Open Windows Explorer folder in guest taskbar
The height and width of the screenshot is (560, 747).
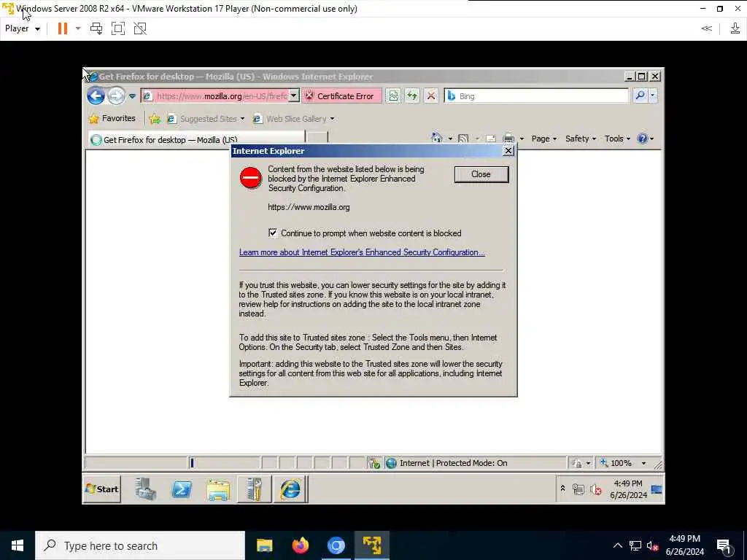point(218,489)
